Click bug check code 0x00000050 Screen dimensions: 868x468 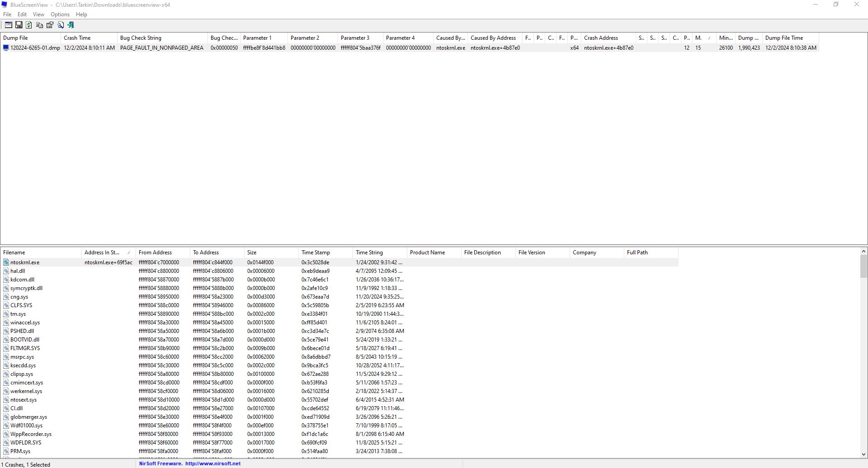224,48
